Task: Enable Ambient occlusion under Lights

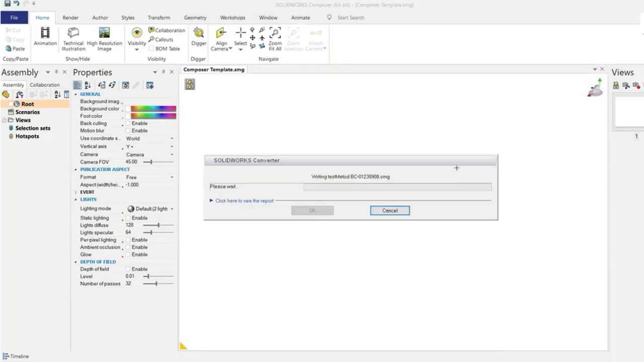Action: 129,247
